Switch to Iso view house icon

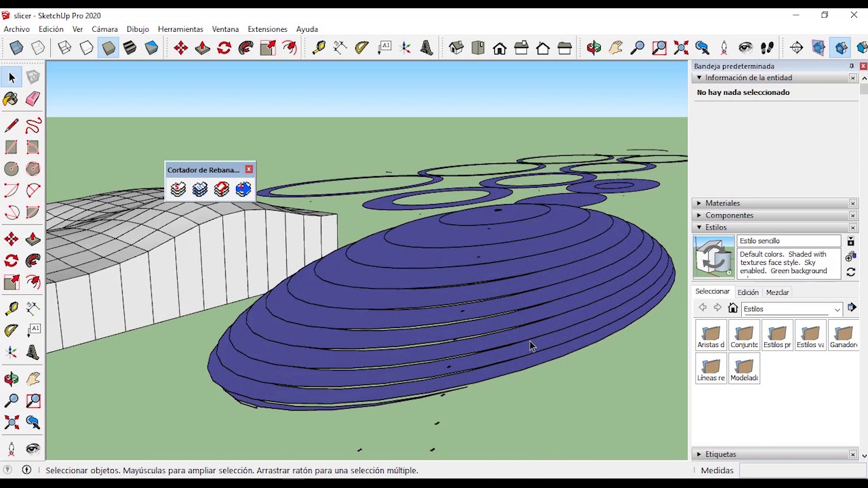[x=456, y=48]
